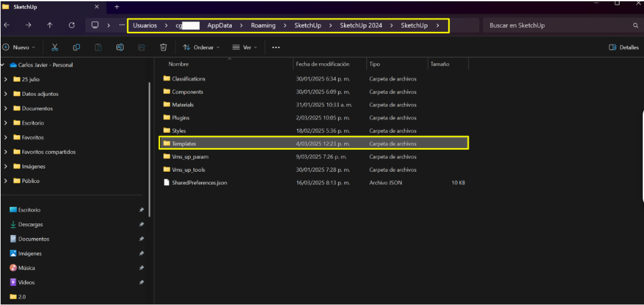
Task: Click the Rename icon in toolbar
Action: pyautogui.click(x=120, y=47)
